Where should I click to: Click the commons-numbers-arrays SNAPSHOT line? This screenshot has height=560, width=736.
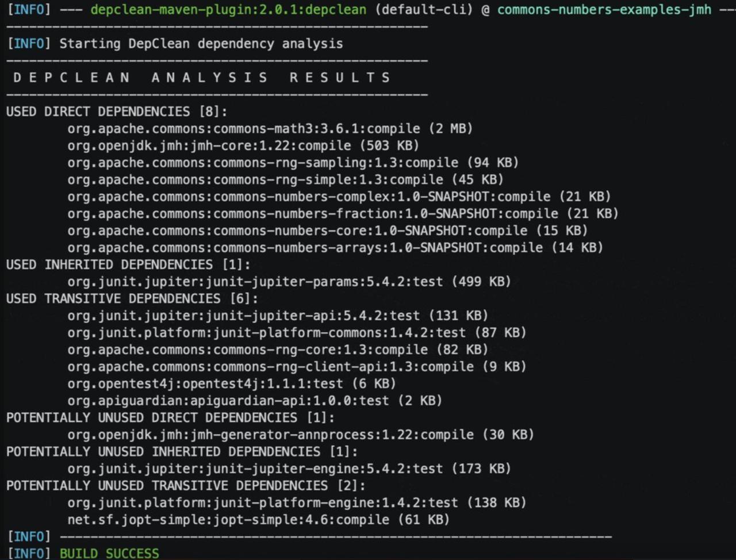click(335, 248)
